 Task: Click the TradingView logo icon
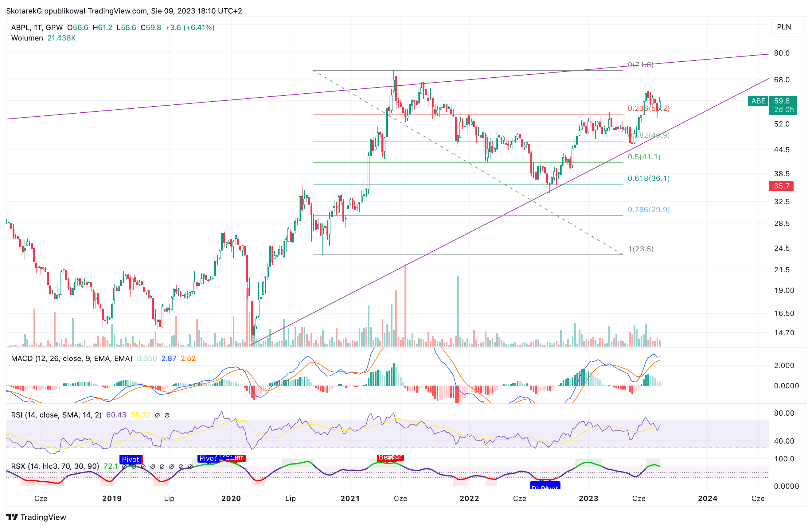tap(12, 517)
